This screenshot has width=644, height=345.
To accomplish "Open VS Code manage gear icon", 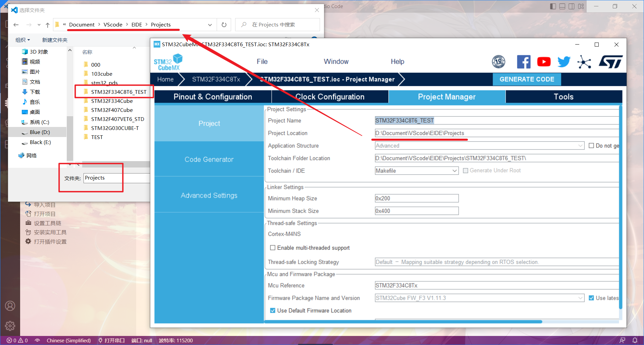I will click(10, 326).
